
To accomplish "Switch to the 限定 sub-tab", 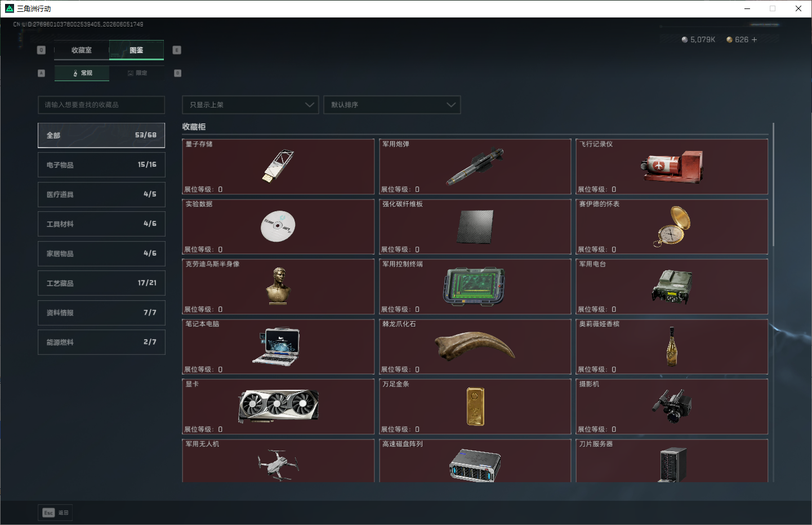I will [x=137, y=73].
